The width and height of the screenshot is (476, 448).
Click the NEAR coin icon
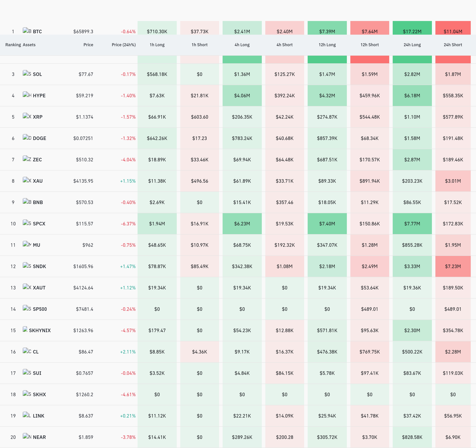[27, 436]
